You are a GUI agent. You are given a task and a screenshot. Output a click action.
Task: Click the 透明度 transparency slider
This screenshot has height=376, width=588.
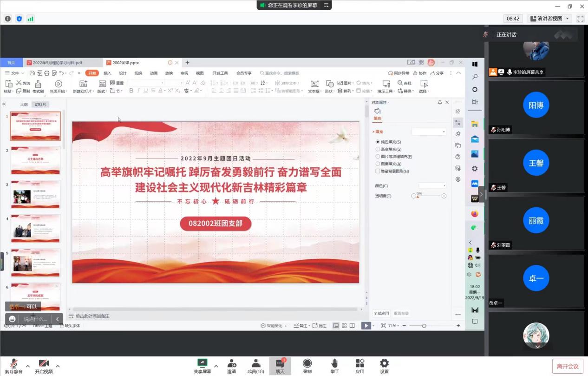point(429,196)
